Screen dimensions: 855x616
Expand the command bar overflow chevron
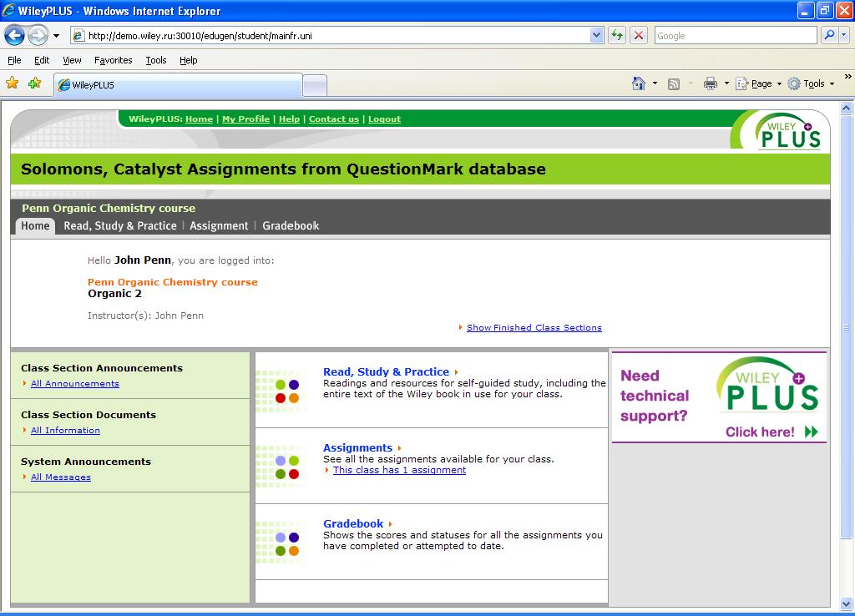pyautogui.click(x=848, y=77)
